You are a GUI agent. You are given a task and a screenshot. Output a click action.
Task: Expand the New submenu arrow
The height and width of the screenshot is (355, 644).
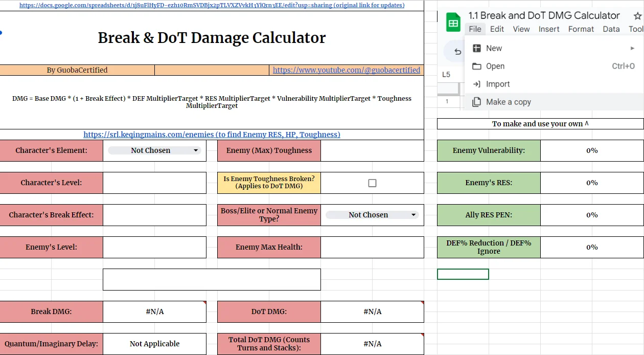[x=632, y=48]
